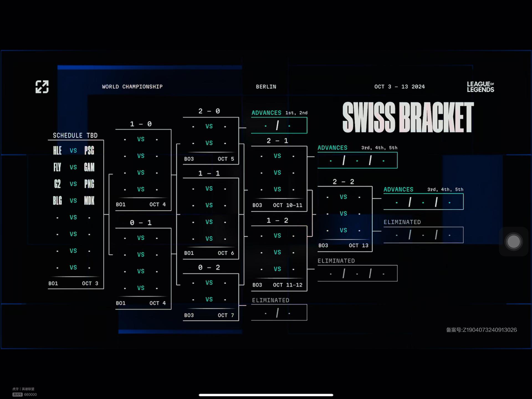Viewport: 532px width, 399px height.
Task: Tap the OCT 3 date in first bracket
Action: pyautogui.click(x=90, y=283)
